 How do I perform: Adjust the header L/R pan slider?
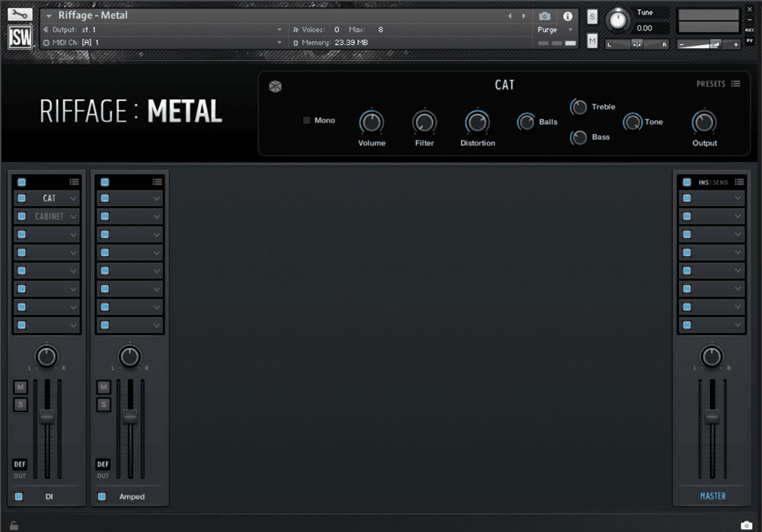point(636,44)
